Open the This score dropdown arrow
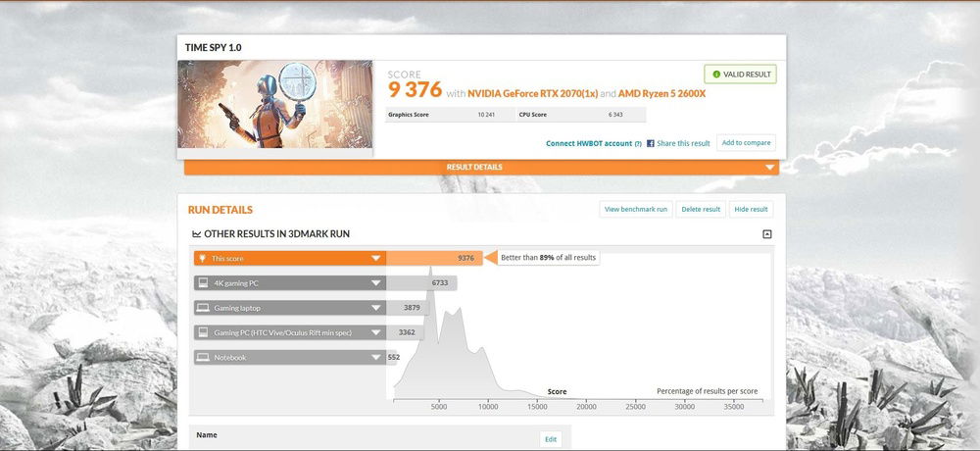The width and height of the screenshot is (980, 451). (375, 259)
